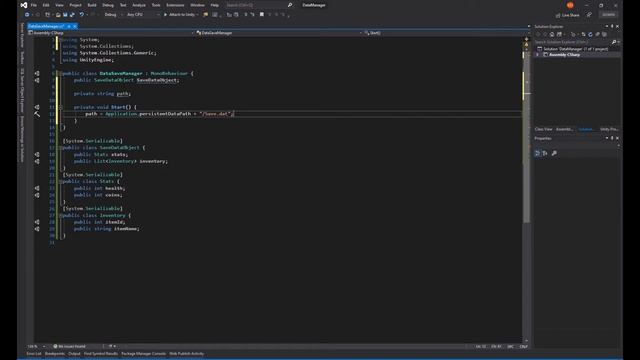The height and width of the screenshot is (360, 640).
Task: Pin the Solution Explorer panel
Action: (x=612, y=27)
